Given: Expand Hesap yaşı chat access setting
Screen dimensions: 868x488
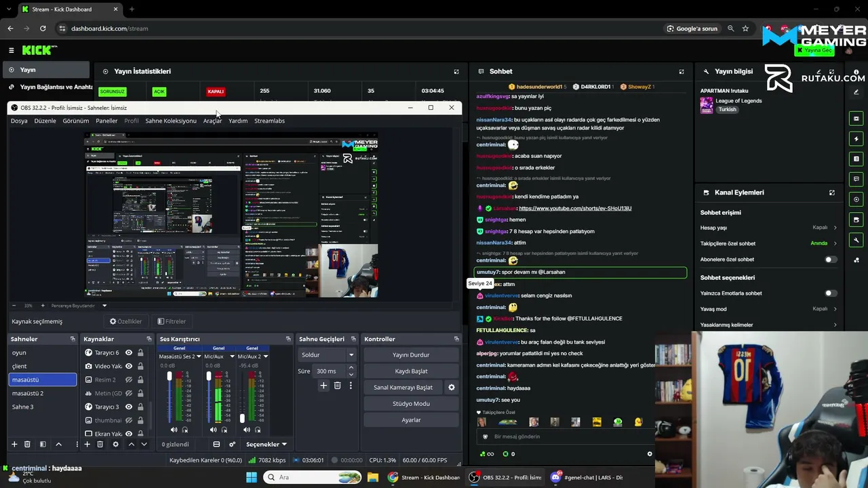Looking at the screenshot, I should click(x=769, y=228).
